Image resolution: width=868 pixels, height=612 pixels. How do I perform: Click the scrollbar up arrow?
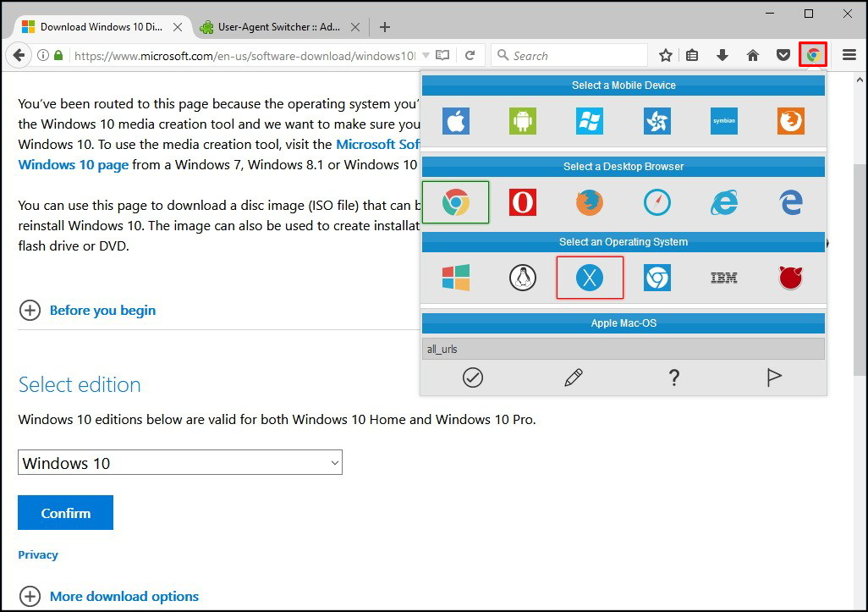(860, 80)
